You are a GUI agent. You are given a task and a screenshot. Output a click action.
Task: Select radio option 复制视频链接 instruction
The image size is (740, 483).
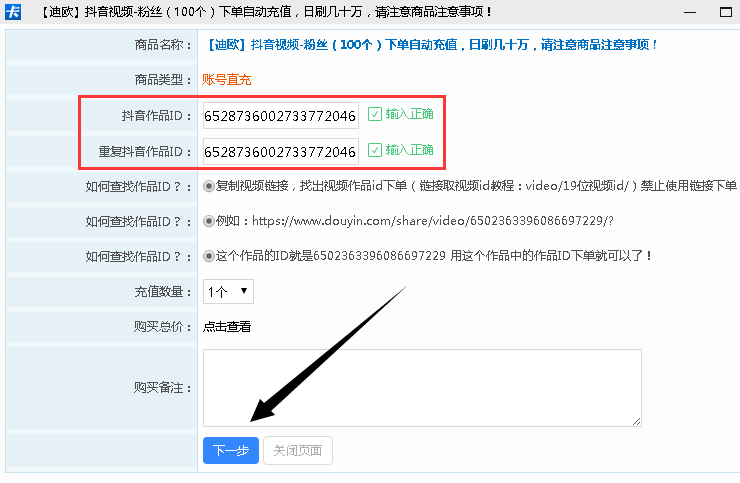pos(208,186)
